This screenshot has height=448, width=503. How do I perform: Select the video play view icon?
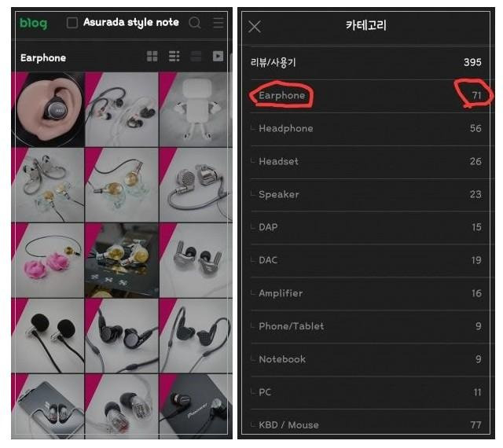coord(218,56)
